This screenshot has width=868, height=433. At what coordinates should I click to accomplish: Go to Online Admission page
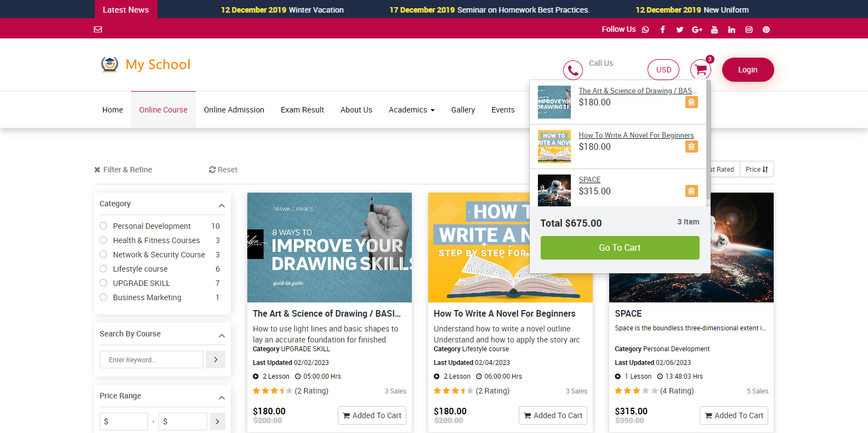234,110
